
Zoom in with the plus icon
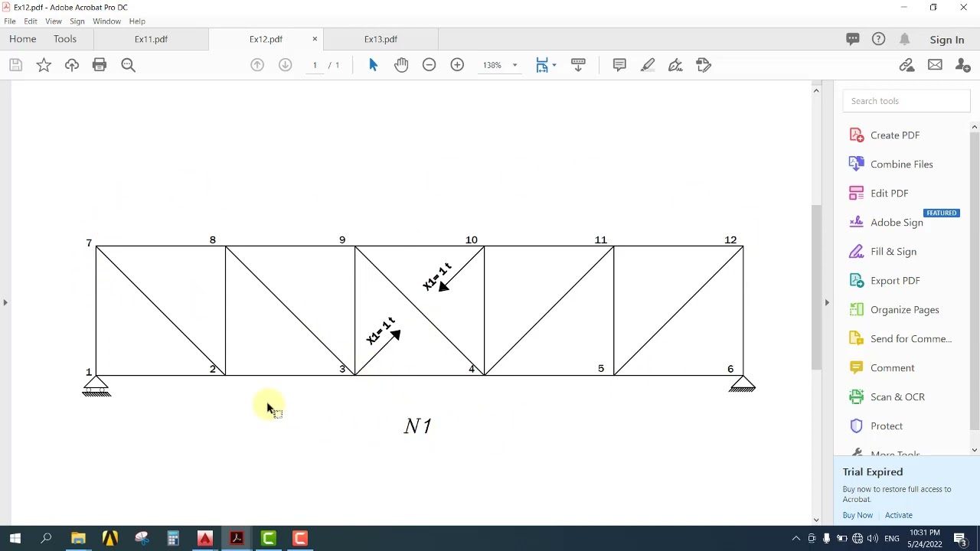(457, 65)
